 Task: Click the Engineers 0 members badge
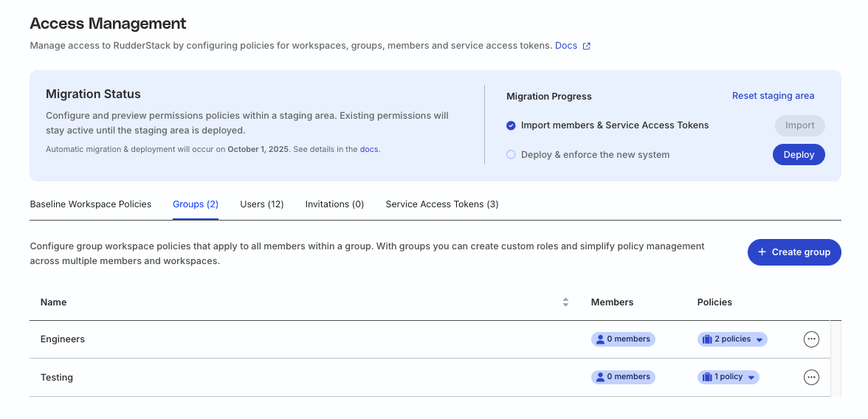[x=623, y=339]
